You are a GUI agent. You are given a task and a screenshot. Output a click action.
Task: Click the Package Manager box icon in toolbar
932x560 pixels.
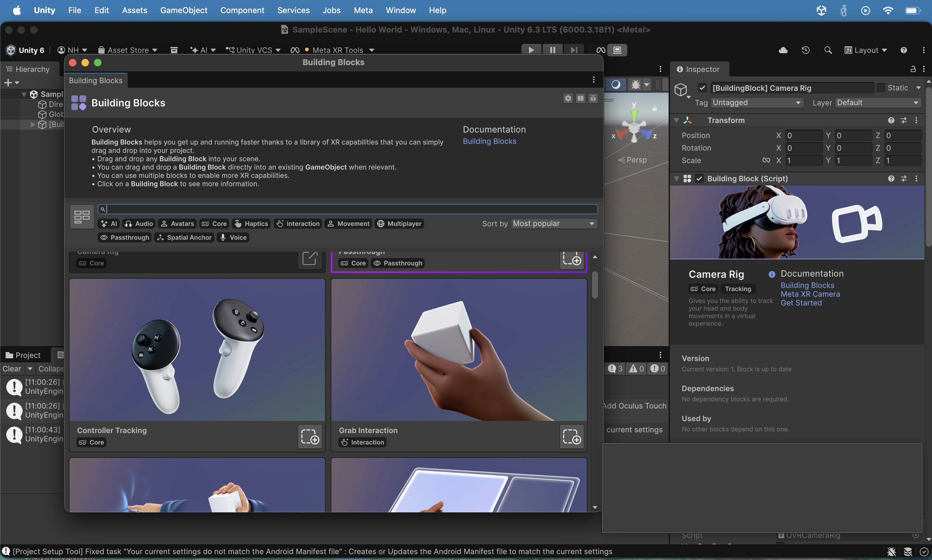point(174,50)
